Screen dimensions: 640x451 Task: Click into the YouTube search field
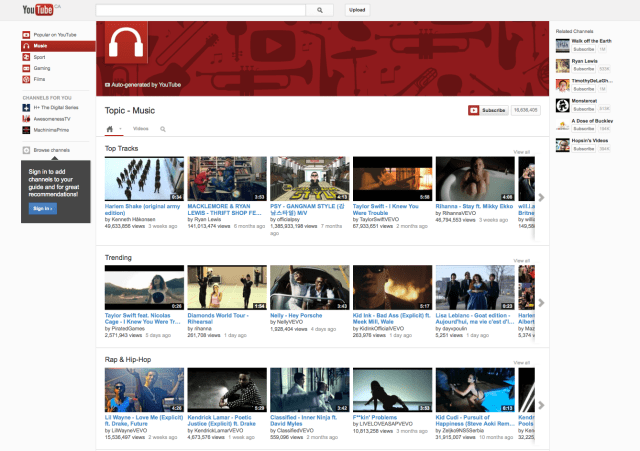click(x=200, y=10)
